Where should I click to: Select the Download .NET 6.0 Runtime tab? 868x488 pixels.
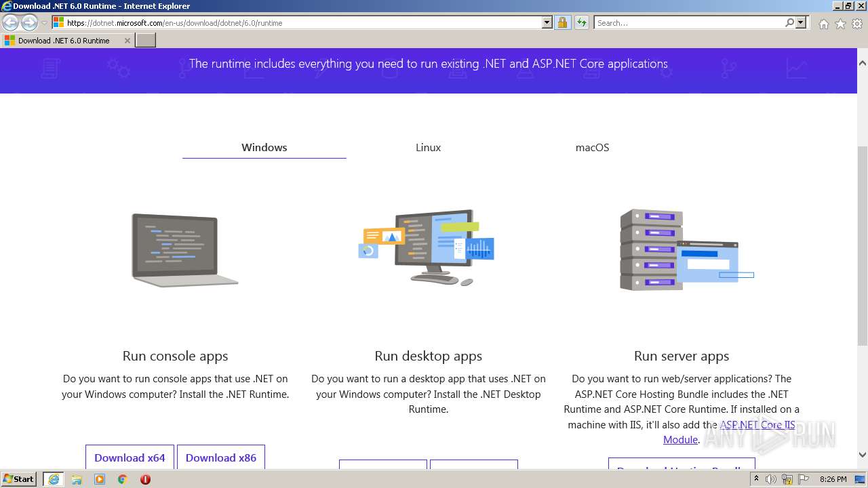(67, 41)
